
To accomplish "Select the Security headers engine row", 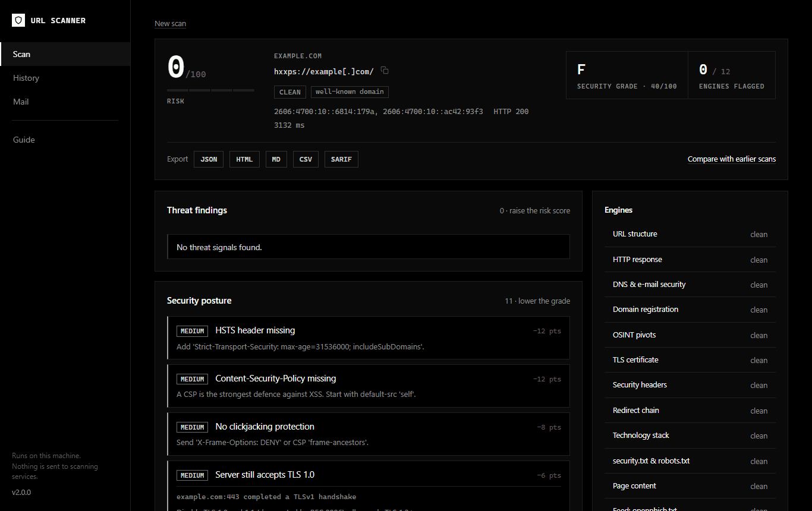I will pos(690,385).
